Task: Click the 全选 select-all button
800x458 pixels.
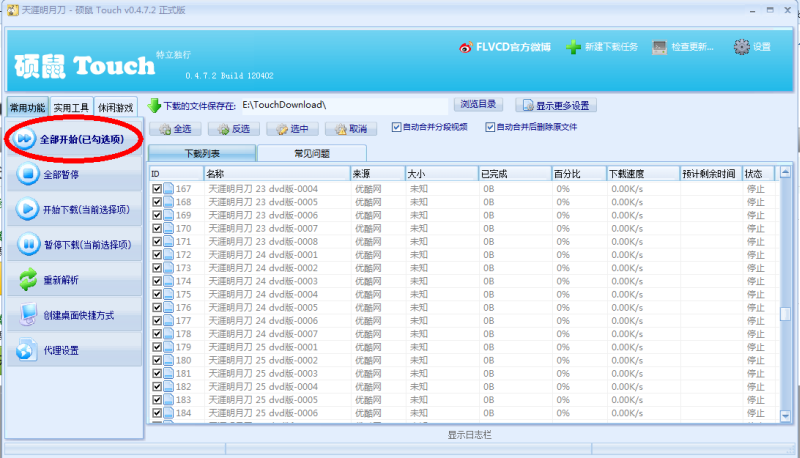Action: tap(175, 129)
